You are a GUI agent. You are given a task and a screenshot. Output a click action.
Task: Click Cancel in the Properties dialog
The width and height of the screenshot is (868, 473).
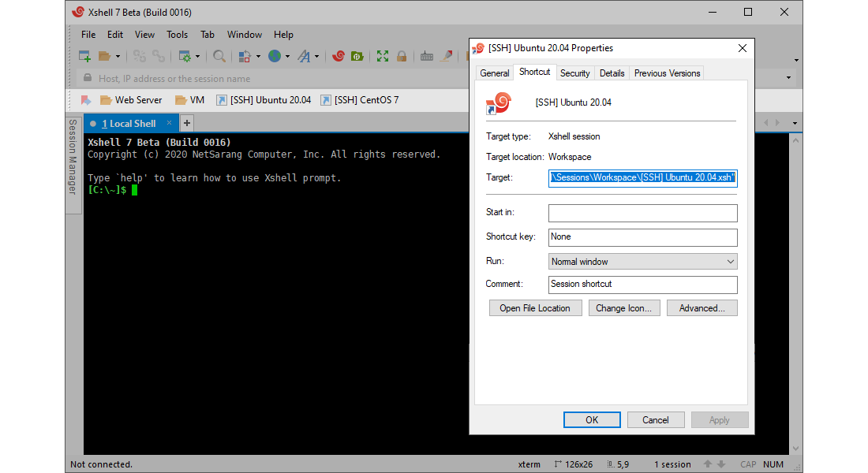click(656, 420)
